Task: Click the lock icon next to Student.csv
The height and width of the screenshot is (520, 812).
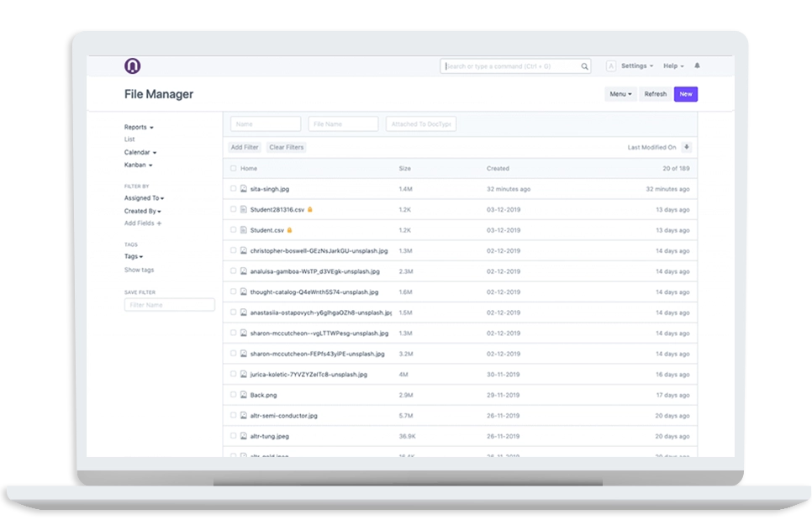Action: point(287,229)
